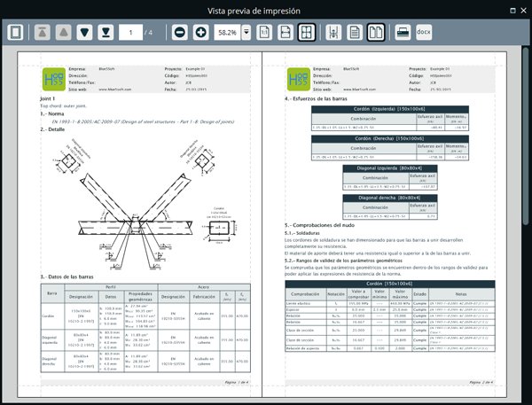Close the Vista previa de impresión window

click(523, 11)
